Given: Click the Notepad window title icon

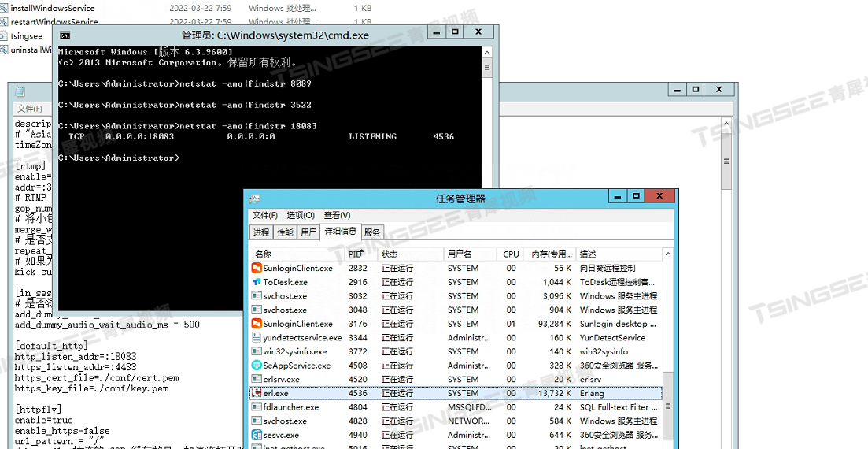Looking at the screenshot, I should [20, 91].
